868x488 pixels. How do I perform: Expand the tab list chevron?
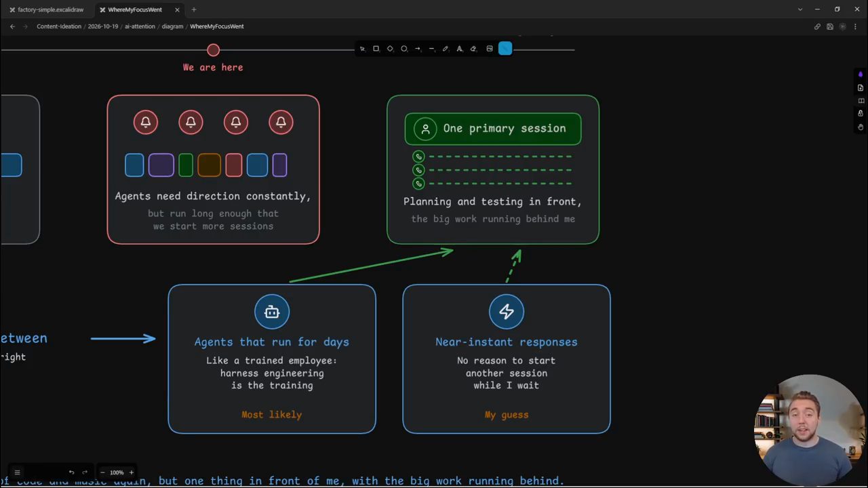tap(800, 9)
